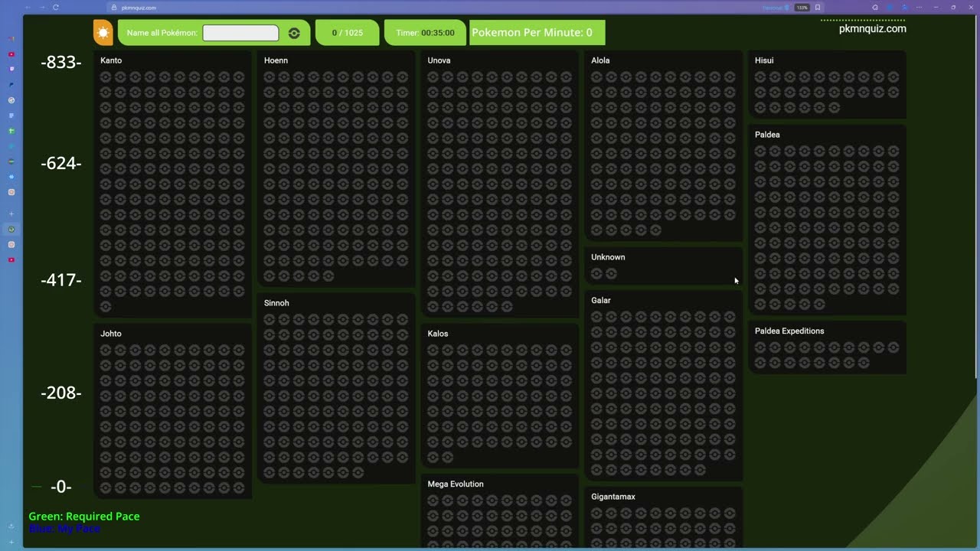Click the first Poké Ball slot in Mega Evolution

coord(433,501)
